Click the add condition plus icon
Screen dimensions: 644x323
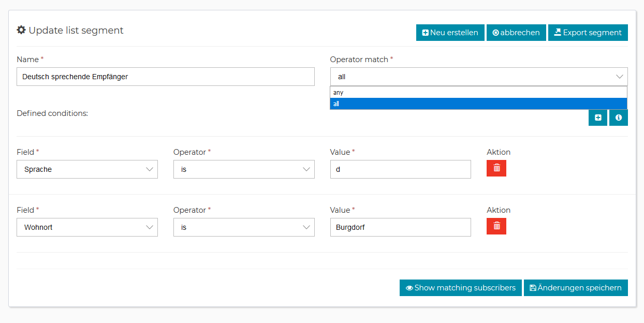[x=598, y=118]
